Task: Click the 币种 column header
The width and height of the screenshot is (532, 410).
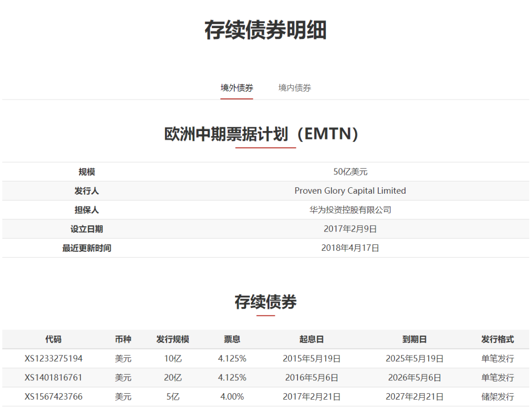Action: pyautogui.click(x=123, y=340)
